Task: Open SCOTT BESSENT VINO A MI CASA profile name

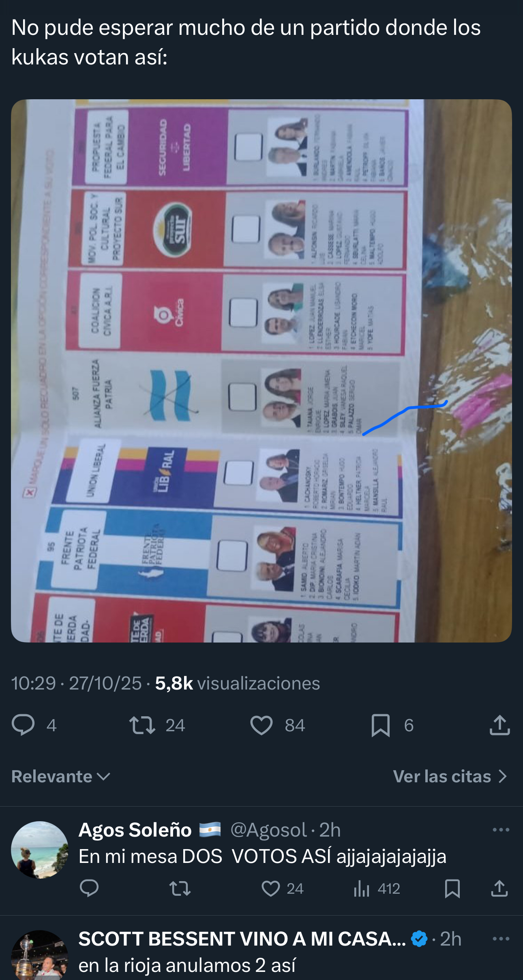Action: [242, 939]
